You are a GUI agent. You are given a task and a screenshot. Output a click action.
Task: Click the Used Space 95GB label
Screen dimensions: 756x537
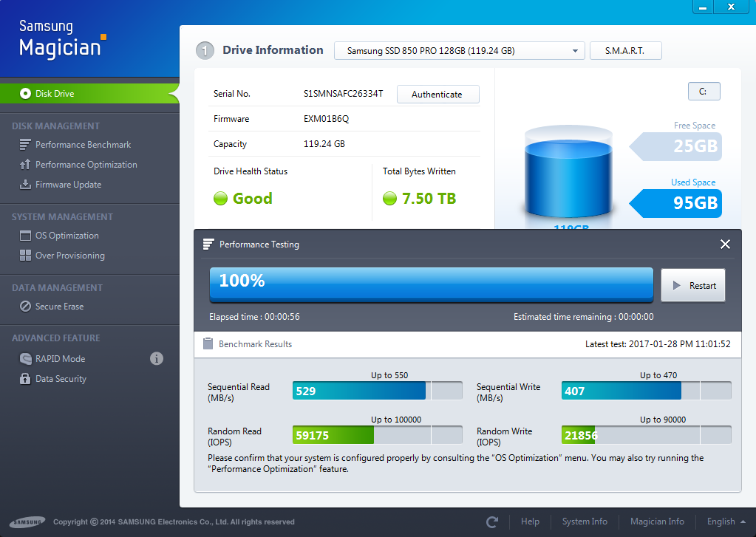pos(676,203)
